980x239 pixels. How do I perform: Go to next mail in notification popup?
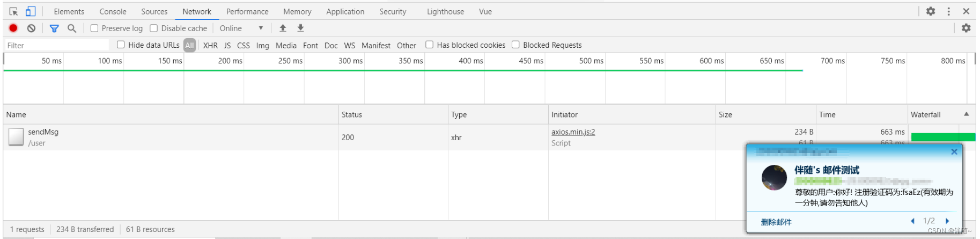click(x=947, y=221)
